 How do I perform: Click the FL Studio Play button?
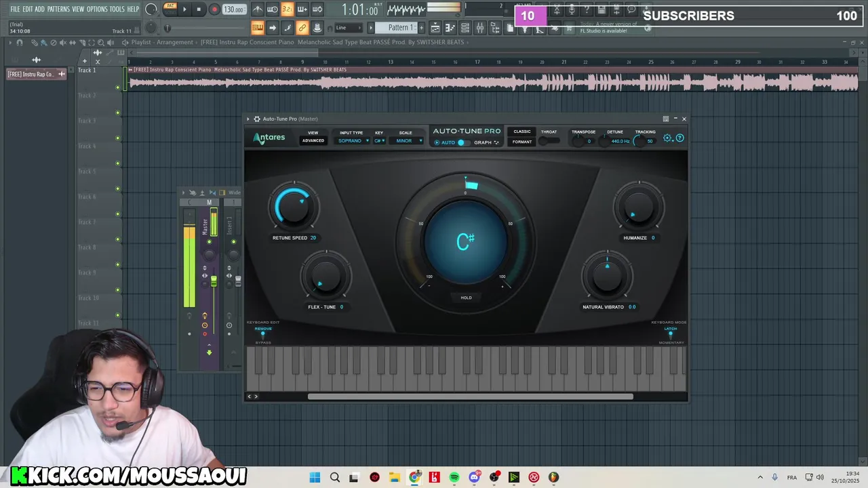[184, 9]
